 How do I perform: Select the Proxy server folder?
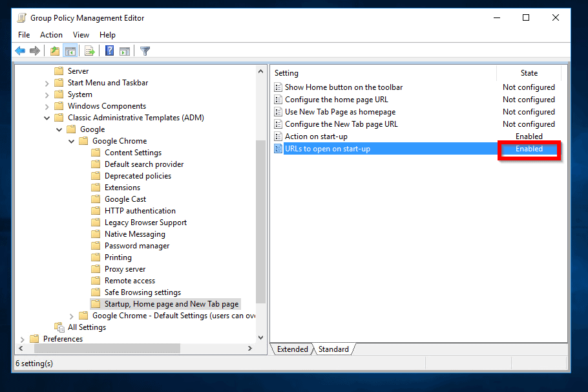[x=125, y=269]
